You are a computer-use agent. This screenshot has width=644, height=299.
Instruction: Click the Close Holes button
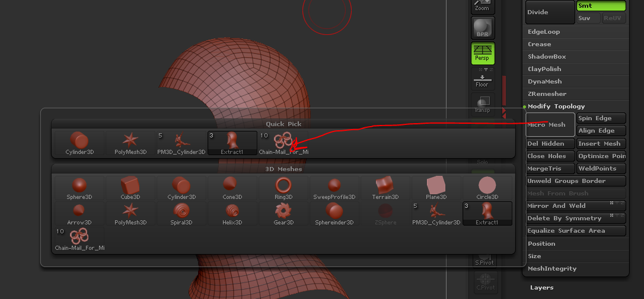550,156
